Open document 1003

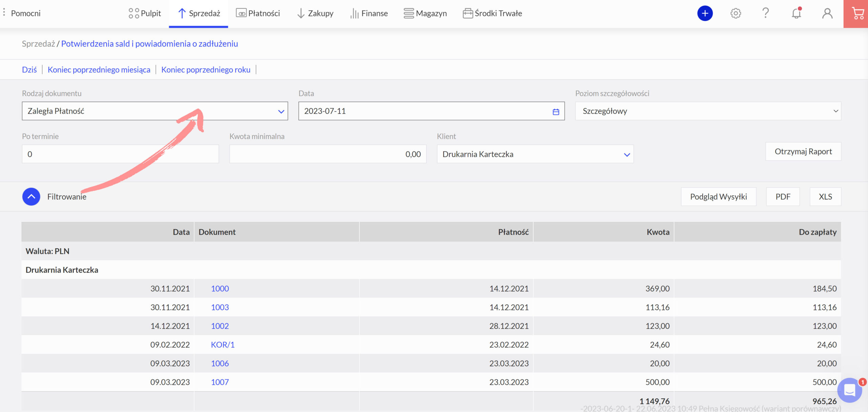220,307
